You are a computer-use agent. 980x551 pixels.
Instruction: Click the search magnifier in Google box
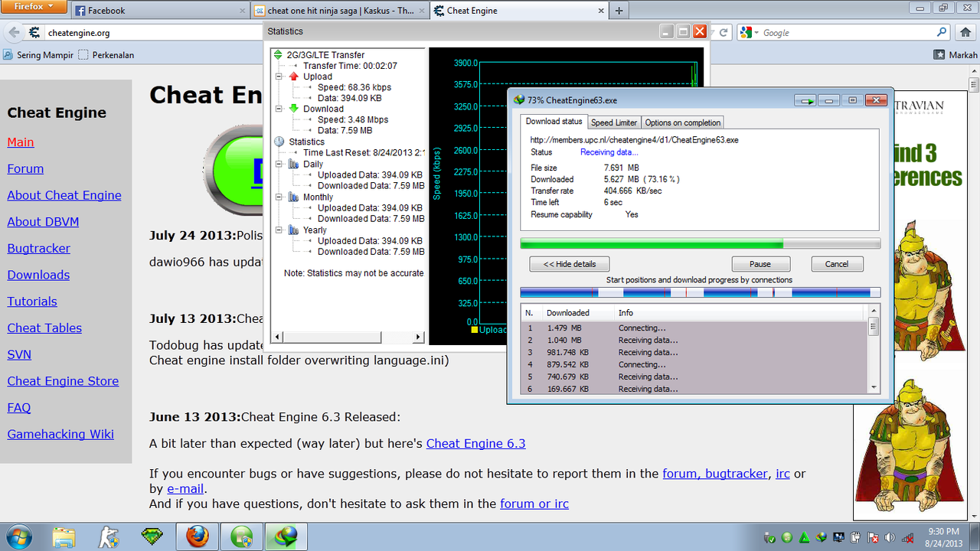click(942, 33)
